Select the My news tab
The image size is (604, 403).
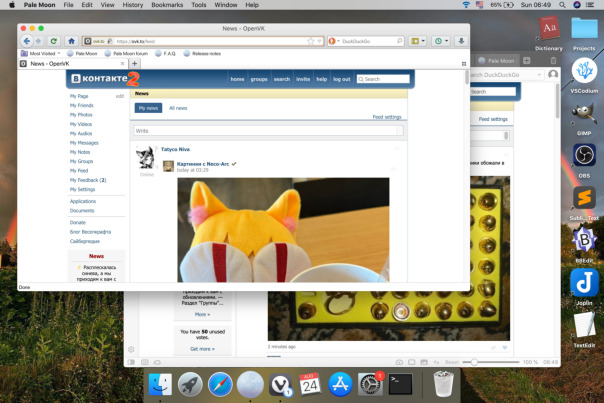148,107
